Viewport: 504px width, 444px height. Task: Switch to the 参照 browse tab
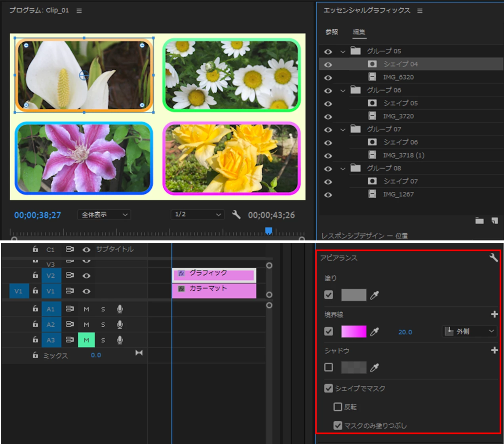[332, 32]
